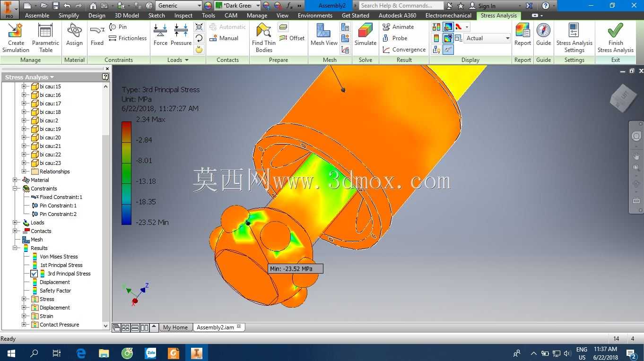Expand the Contact Pressure folder
Screen dimensions: 644x361
pyautogui.click(x=24, y=325)
